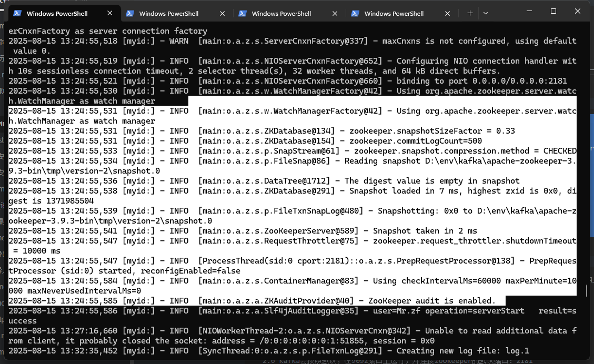The image size is (594, 364).
Task: Close the first PowerShell tab
Action: coord(110,13)
